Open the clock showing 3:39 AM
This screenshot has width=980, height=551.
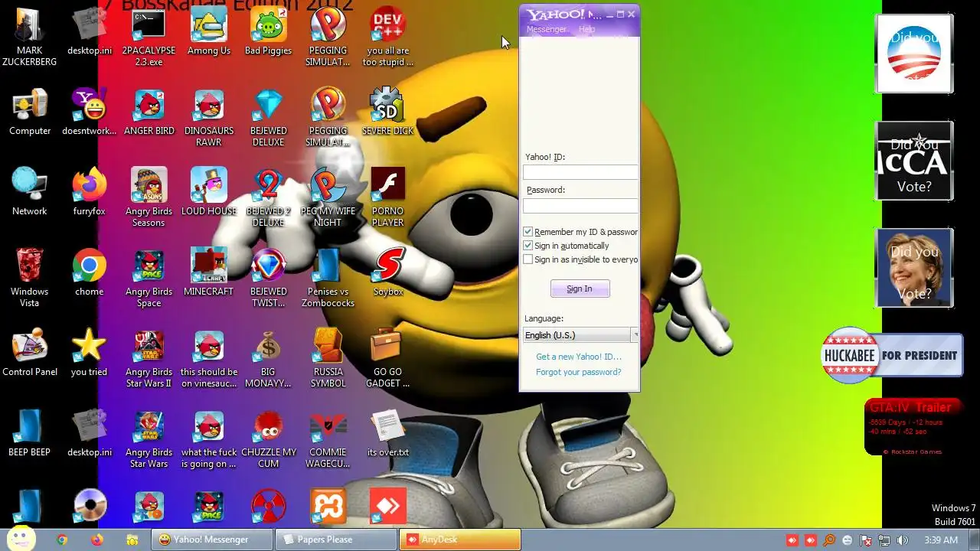click(x=941, y=540)
